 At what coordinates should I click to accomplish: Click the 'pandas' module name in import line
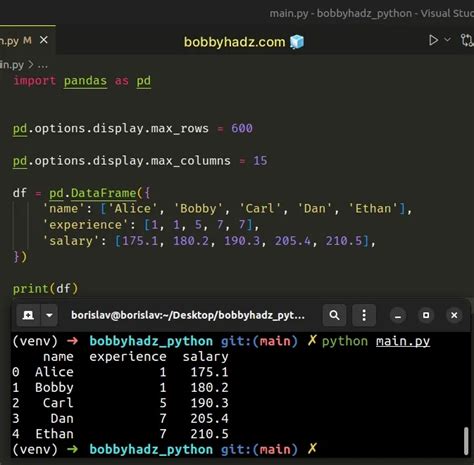85,81
